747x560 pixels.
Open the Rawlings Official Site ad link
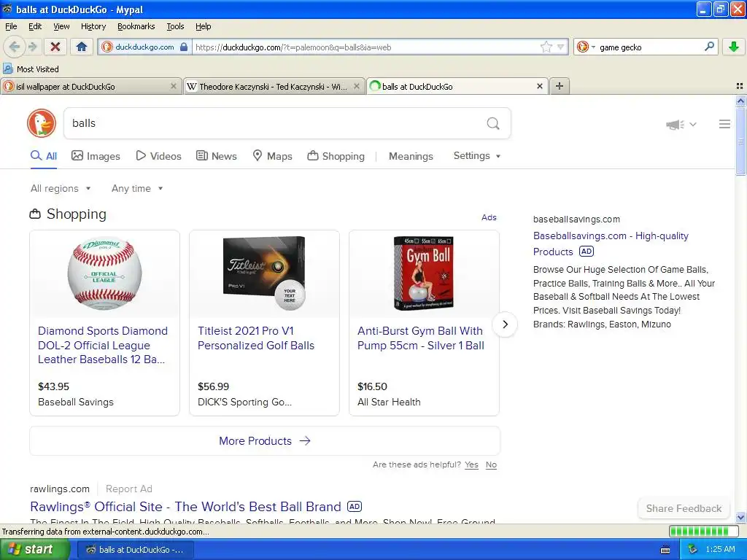(185, 506)
